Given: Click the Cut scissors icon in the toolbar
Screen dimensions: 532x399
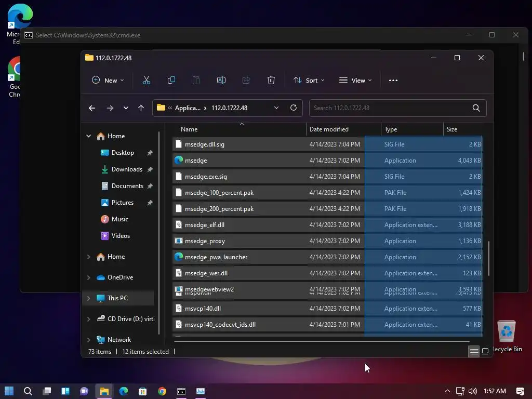Looking at the screenshot, I should 146,81.
